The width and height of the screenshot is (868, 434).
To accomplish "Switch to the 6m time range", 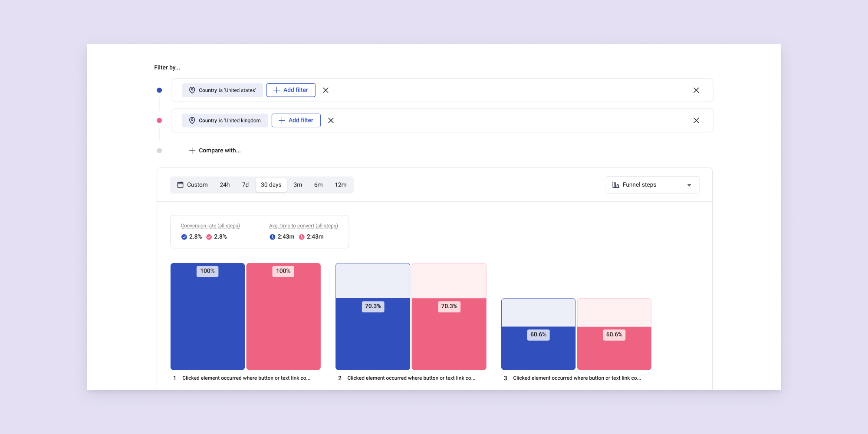I will pos(318,185).
